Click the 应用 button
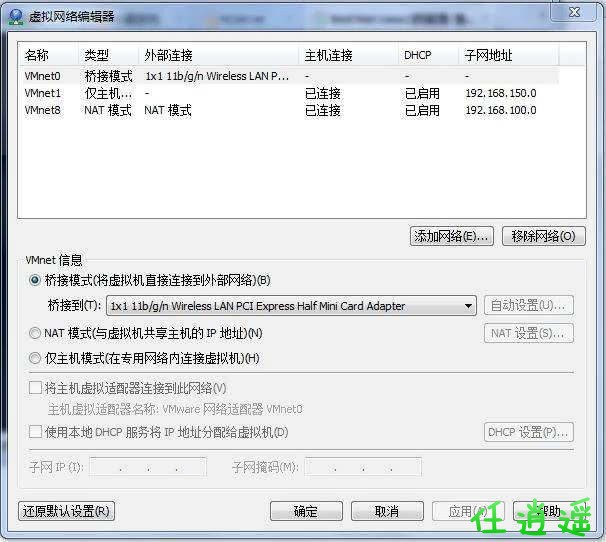This screenshot has height=542, width=606. click(x=468, y=511)
